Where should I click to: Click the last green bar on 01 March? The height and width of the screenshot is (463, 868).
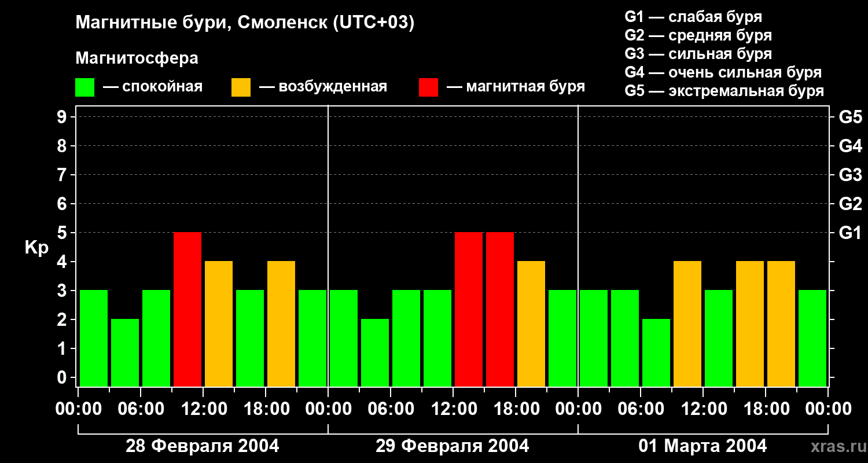(812, 339)
